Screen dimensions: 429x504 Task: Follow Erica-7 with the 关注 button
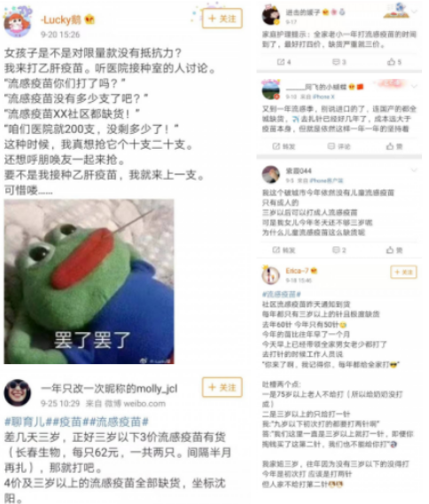[403, 272]
